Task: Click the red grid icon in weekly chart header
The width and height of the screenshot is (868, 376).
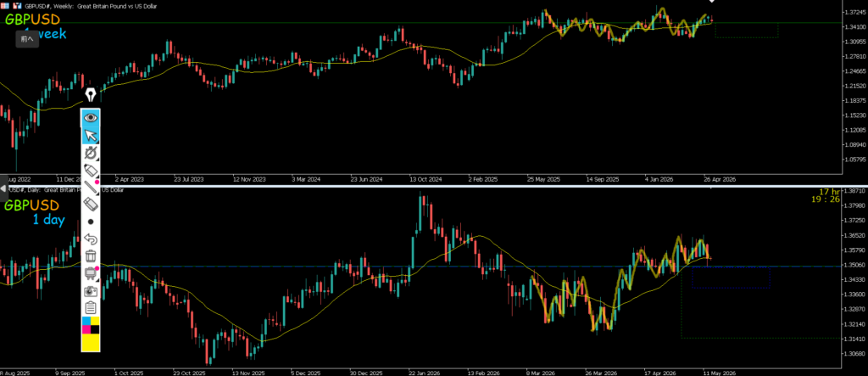Action: tap(4, 4)
